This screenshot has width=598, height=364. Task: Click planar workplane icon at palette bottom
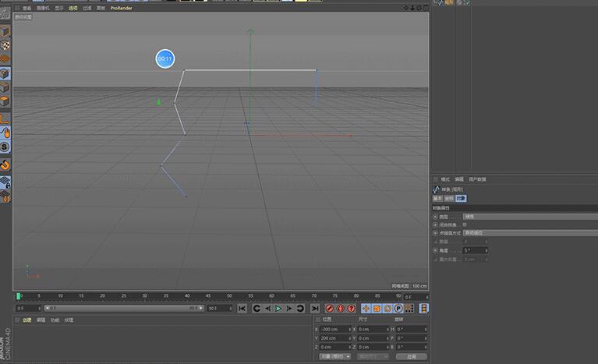(5, 196)
